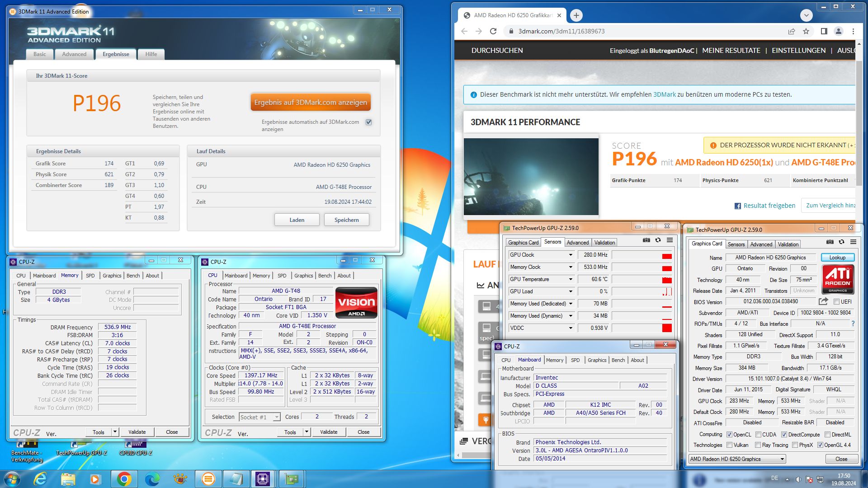The width and height of the screenshot is (868, 488).
Task: Click Ergebnis auf 3DMark.com anzeigen button
Action: pyautogui.click(x=311, y=103)
